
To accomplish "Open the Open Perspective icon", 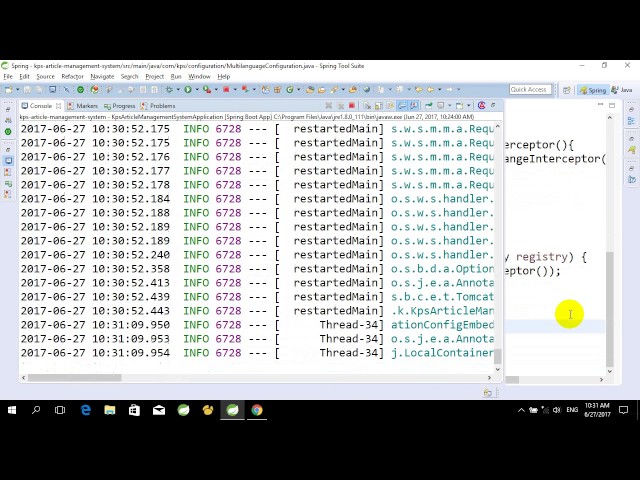I will pos(566,90).
